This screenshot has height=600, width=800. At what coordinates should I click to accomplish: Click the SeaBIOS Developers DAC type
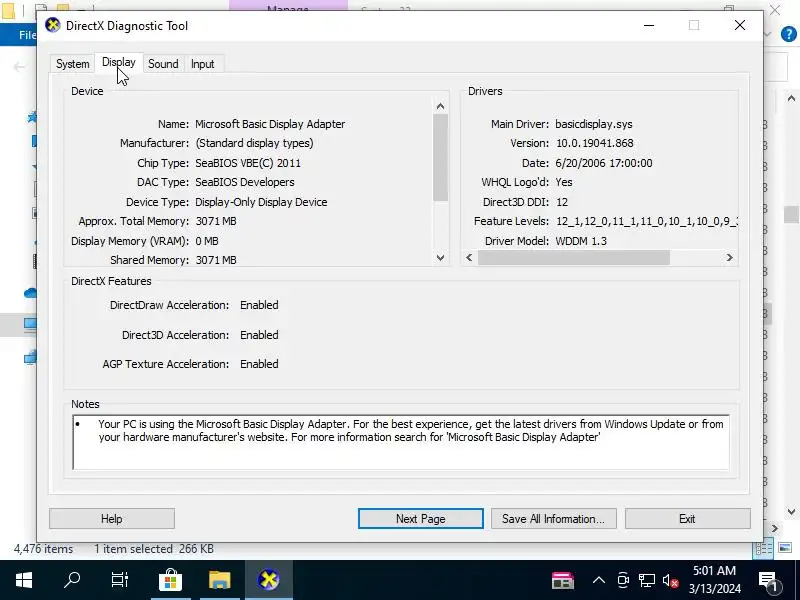pyautogui.click(x=245, y=182)
